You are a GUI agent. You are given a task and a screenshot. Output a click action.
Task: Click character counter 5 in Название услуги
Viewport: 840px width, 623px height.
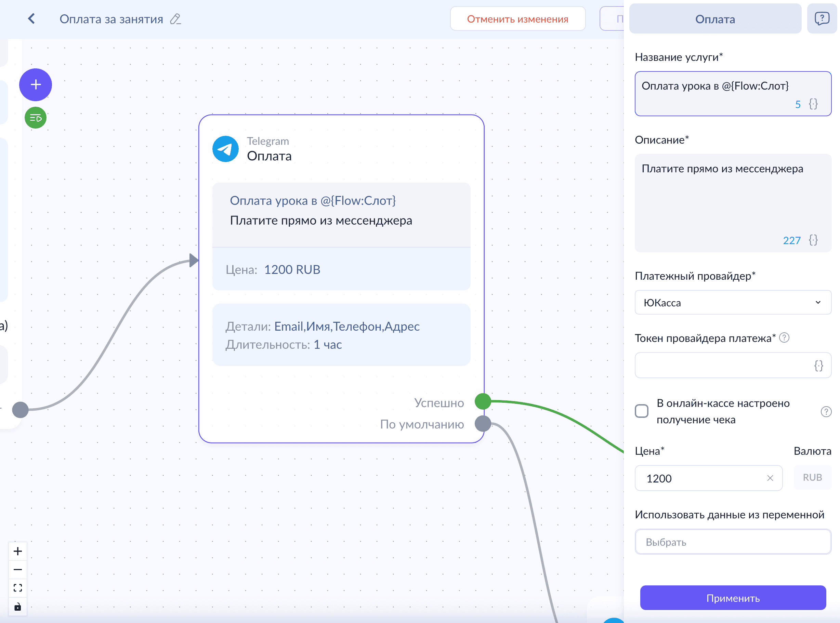coord(798,104)
